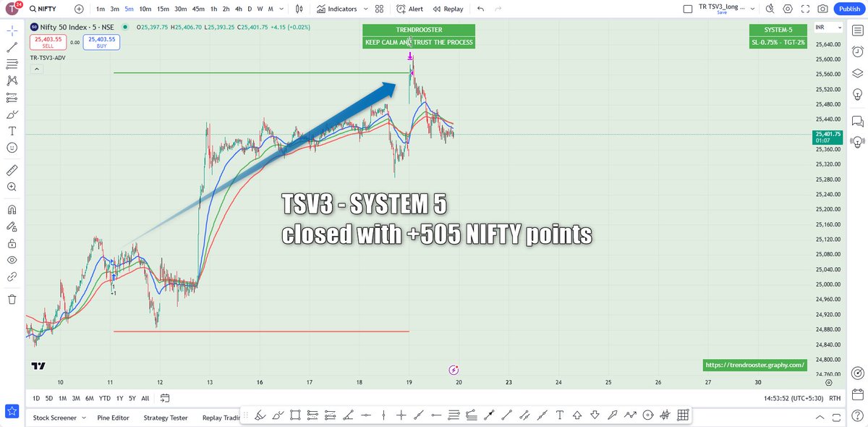Expand the Stock Screener dropdown
The width and height of the screenshot is (868, 427).
pyautogui.click(x=82, y=418)
